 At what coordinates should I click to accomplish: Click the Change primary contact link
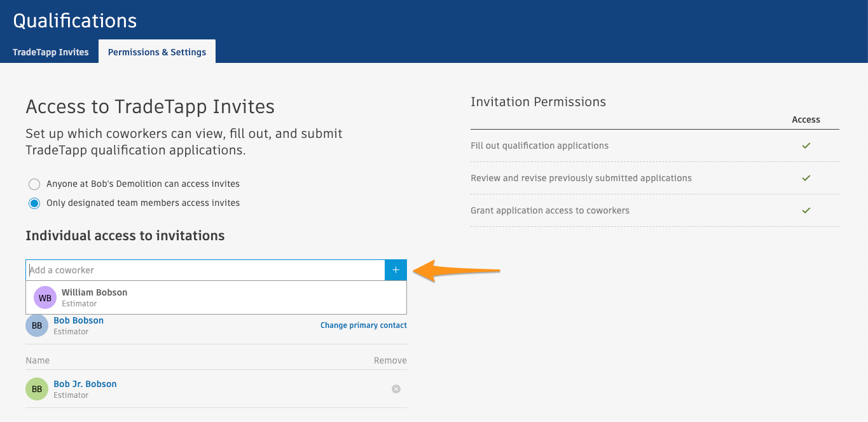click(363, 325)
